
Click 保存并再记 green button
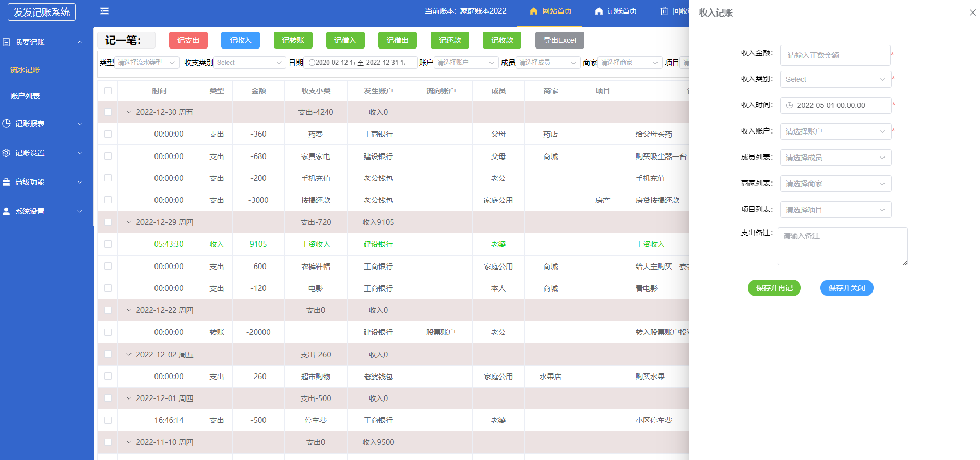(x=774, y=288)
